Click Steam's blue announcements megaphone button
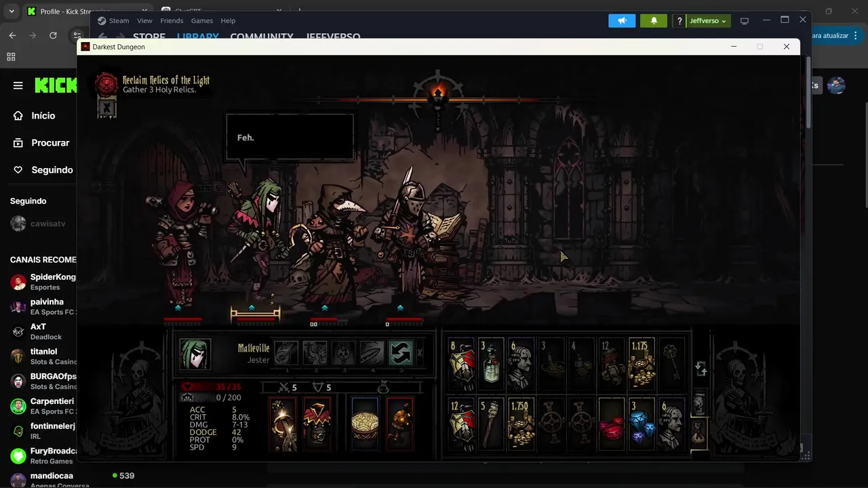Screen dimensions: 868x488 coord(622,21)
